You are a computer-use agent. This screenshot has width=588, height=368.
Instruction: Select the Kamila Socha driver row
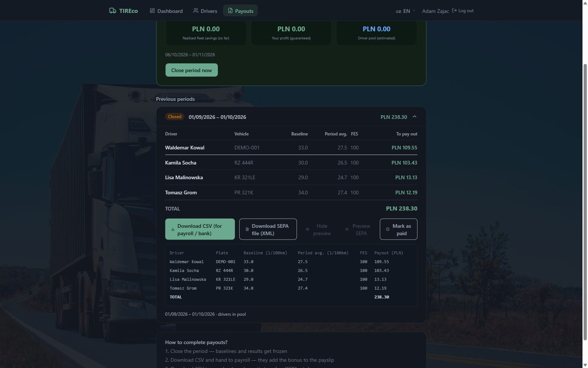pos(291,163)
